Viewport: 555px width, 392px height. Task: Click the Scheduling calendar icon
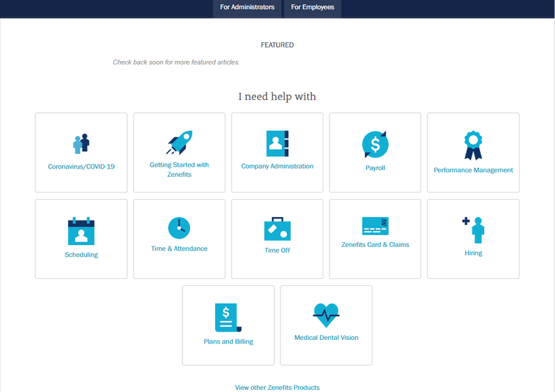81,231
